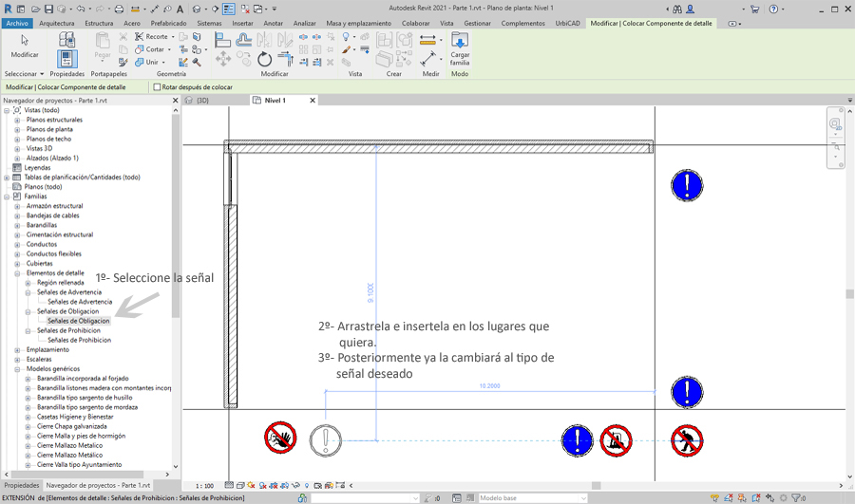Viewport: 855px width, 504px height.
Task: Collapse the Familias tree node
Action: click(x=7, y=196)
